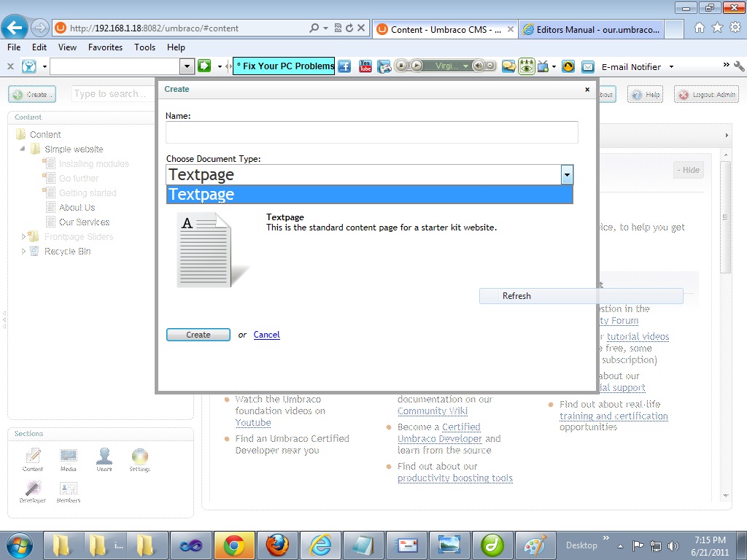
Task: Collapse the Simple website tree node
Action: tap(23, 149)
